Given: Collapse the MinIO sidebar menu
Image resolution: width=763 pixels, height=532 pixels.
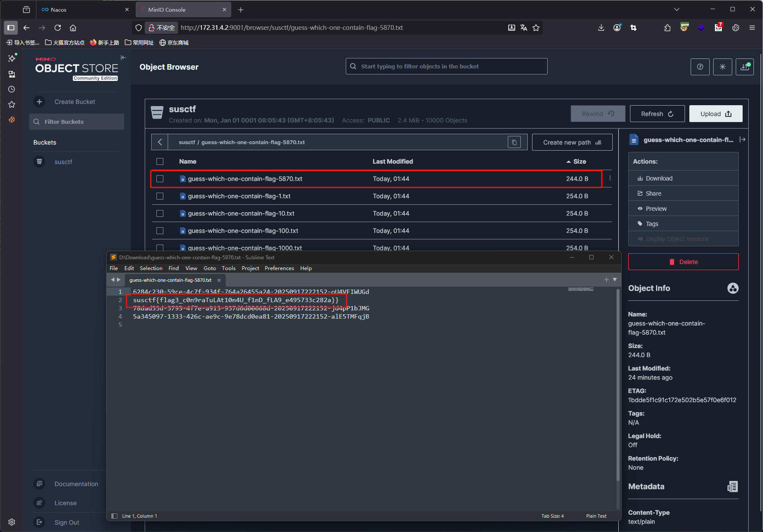Looking at the screenshot, I should (x=123, y=58).
